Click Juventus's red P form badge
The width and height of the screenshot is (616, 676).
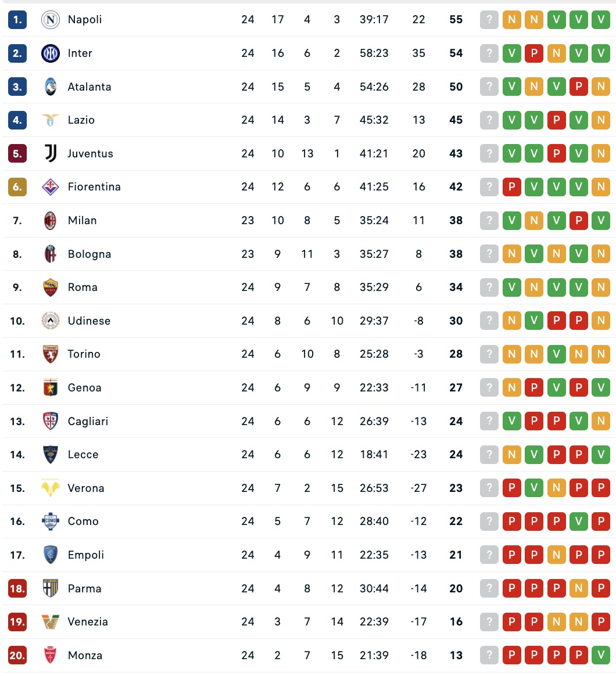556,154
